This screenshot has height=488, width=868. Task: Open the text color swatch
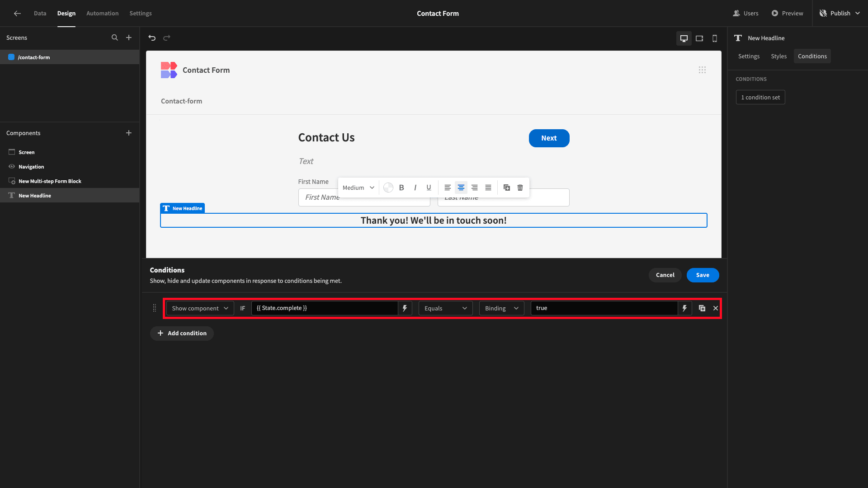pos(388,188)
